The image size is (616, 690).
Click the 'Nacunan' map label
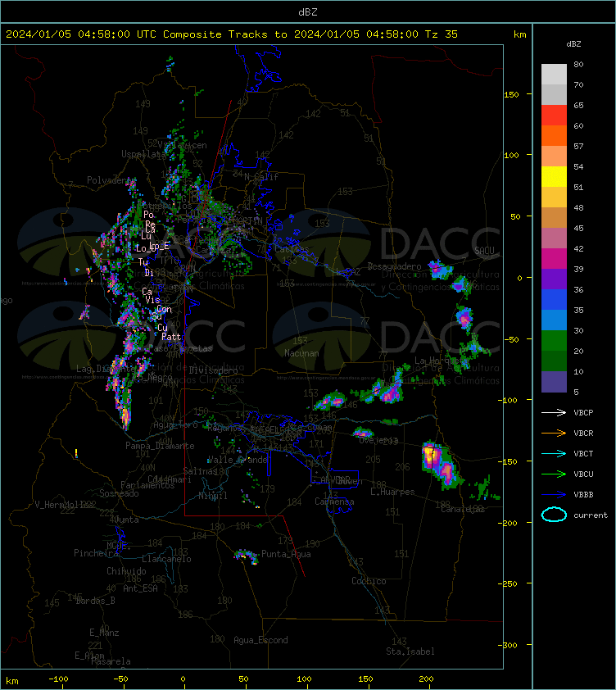(x=301, y=353)
